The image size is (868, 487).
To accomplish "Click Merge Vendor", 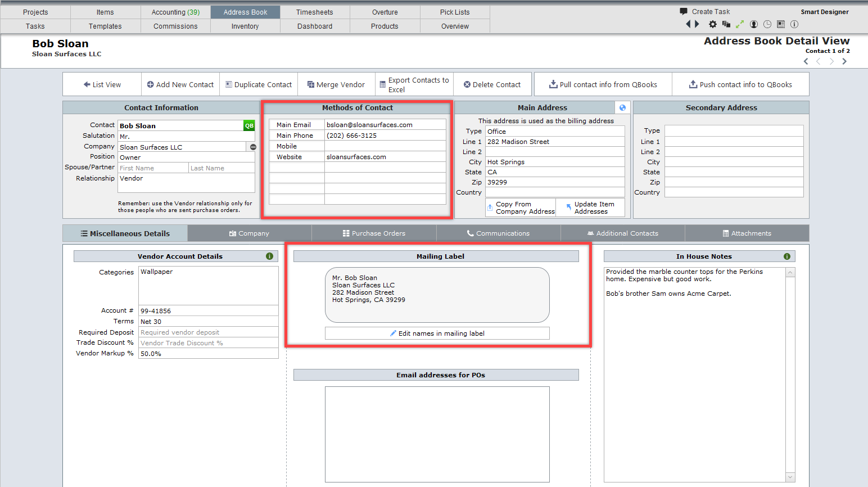I will (336, 84).
